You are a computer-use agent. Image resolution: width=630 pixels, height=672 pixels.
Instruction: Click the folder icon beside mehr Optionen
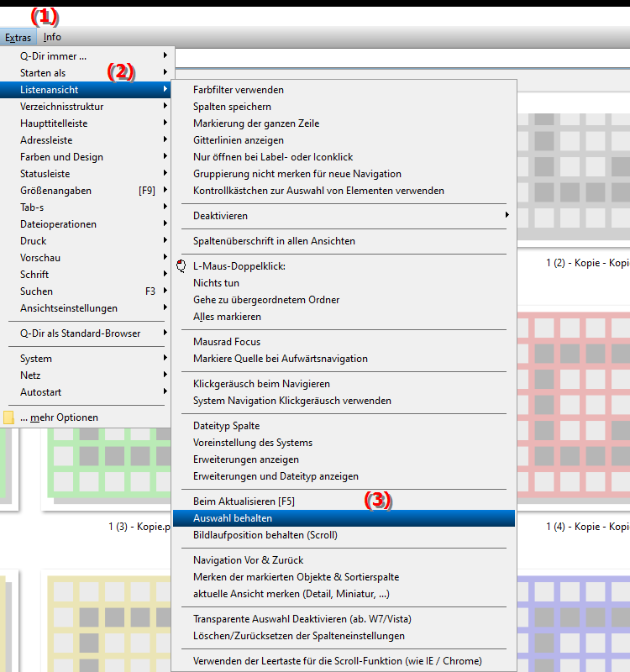click(x=8, y=417)
